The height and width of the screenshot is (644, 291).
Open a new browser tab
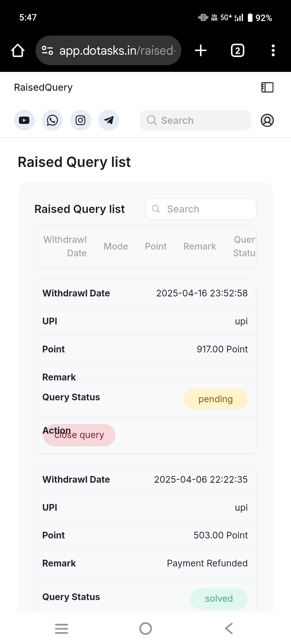[x=201, y=50]
